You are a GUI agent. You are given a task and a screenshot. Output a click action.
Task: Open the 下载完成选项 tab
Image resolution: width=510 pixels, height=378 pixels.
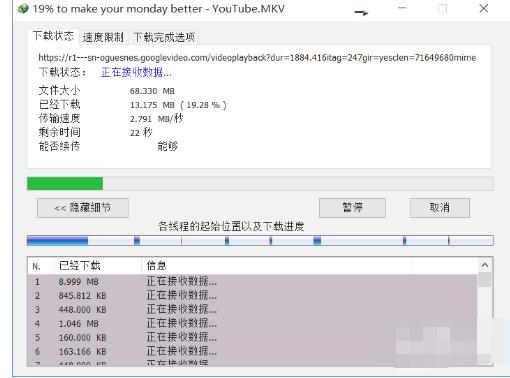point(164,37)
